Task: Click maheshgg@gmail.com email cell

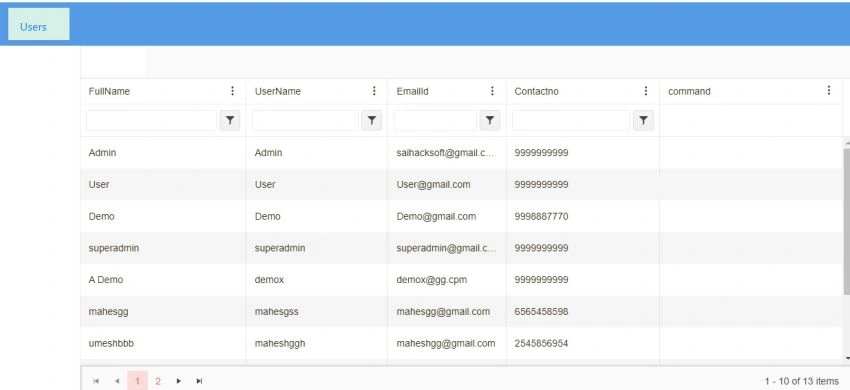Action: point(447,343)
